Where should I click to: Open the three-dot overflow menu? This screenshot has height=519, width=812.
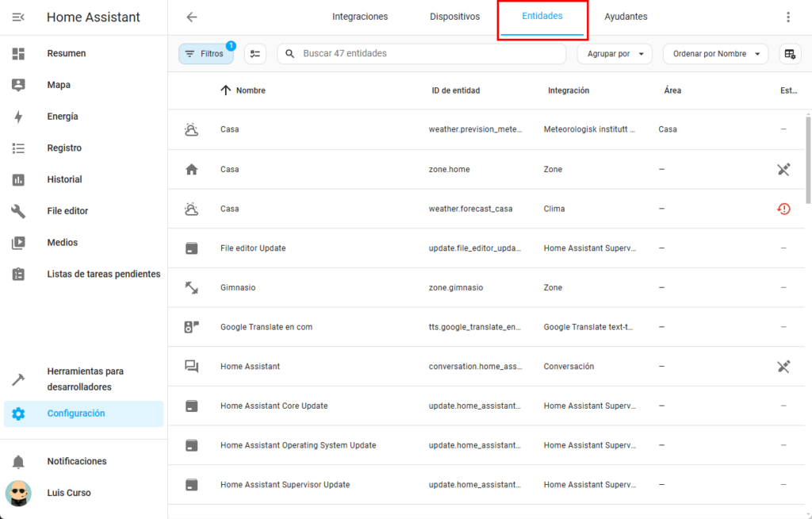tap(787, 17)
